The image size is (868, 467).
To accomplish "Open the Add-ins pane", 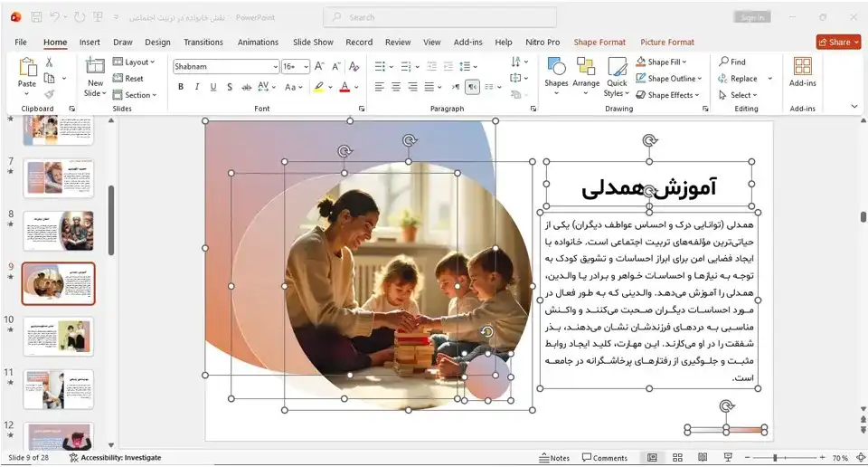I will [x=802, y=72].
